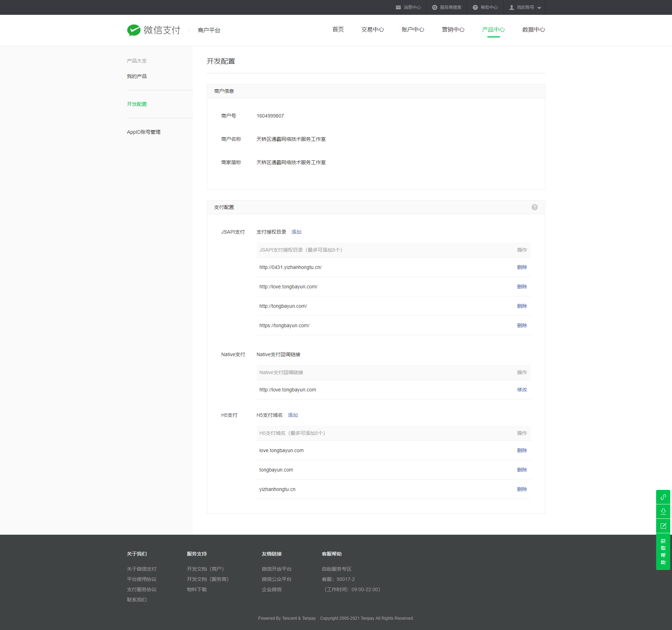Click the green link icon in floating sidebar
The width and height of the screenshot is (672, 630).
pyautogui.click(x=663, y=497)
